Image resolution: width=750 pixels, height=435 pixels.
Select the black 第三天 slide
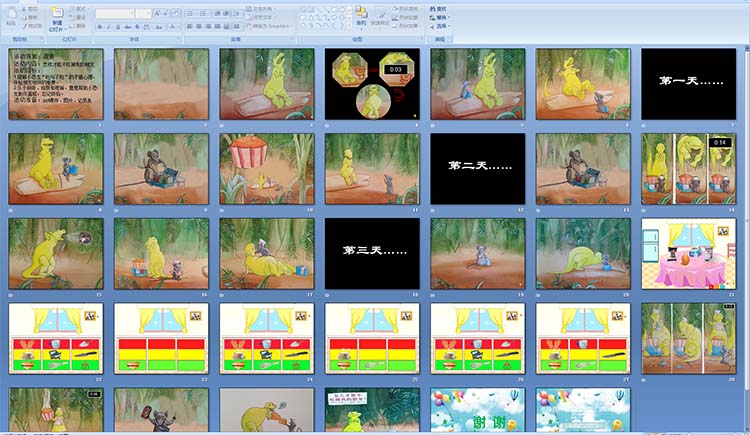point(372,254)
